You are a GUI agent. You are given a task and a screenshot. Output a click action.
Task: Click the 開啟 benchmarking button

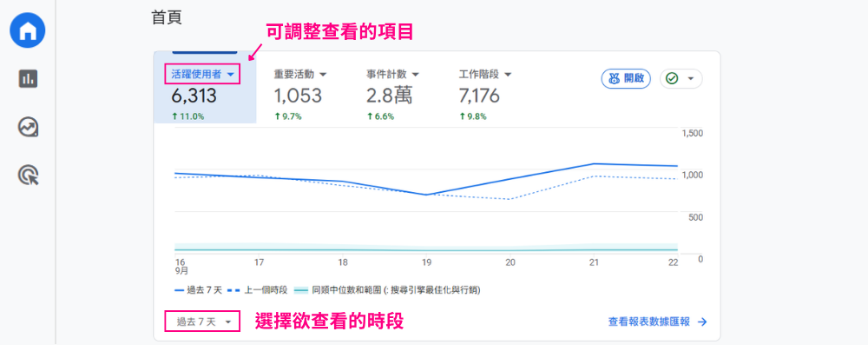pyautogui.click(x=626, y=79)
